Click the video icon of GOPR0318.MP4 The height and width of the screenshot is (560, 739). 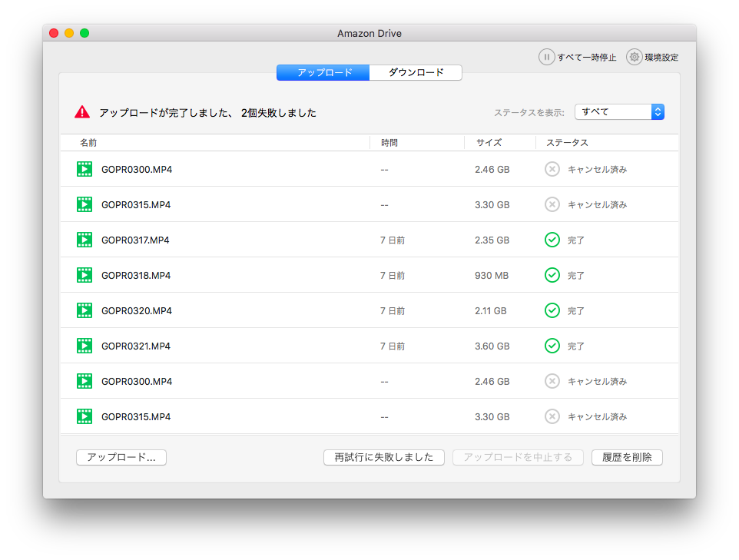85,275
